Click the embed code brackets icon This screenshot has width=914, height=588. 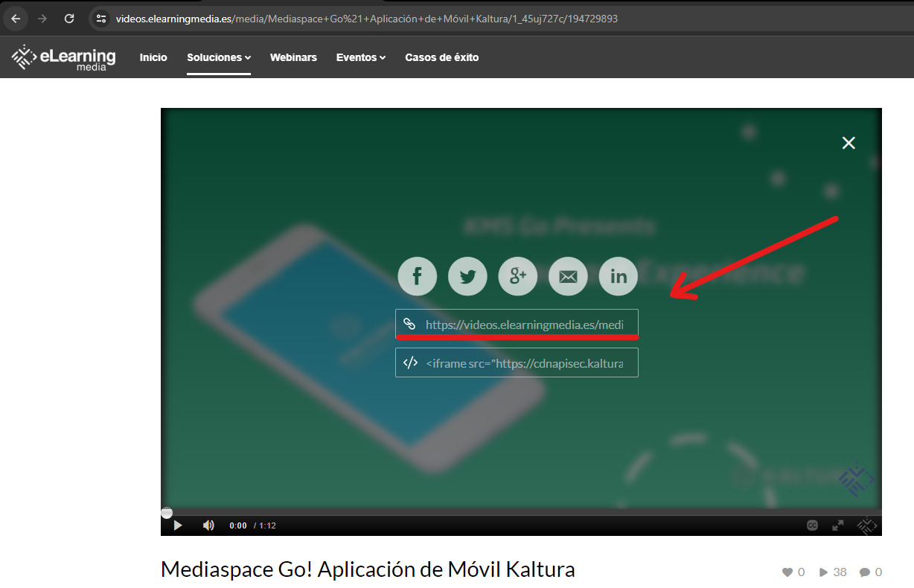410,362
